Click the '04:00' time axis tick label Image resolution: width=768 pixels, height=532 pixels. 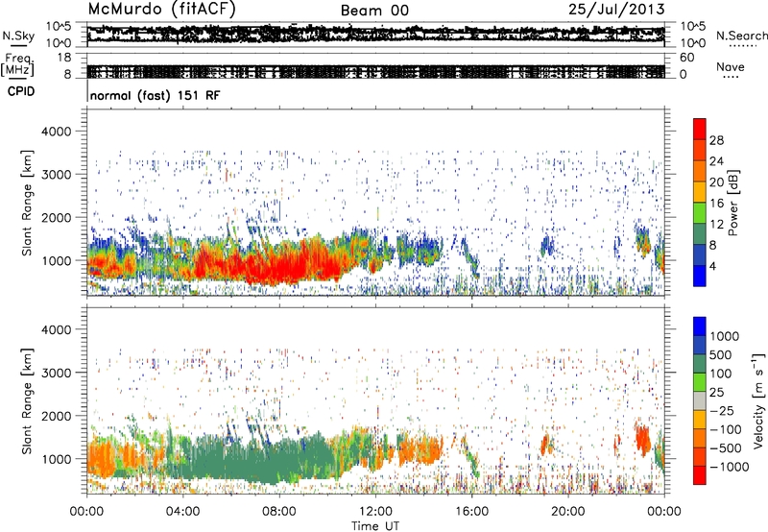[182, 512]
